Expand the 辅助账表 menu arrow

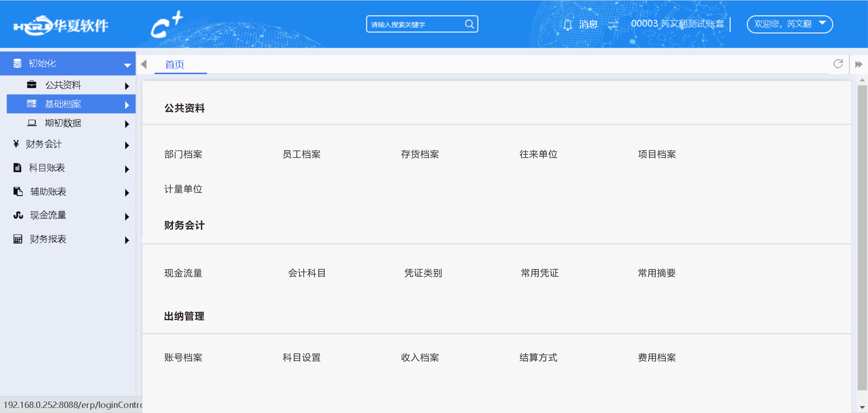127,193
